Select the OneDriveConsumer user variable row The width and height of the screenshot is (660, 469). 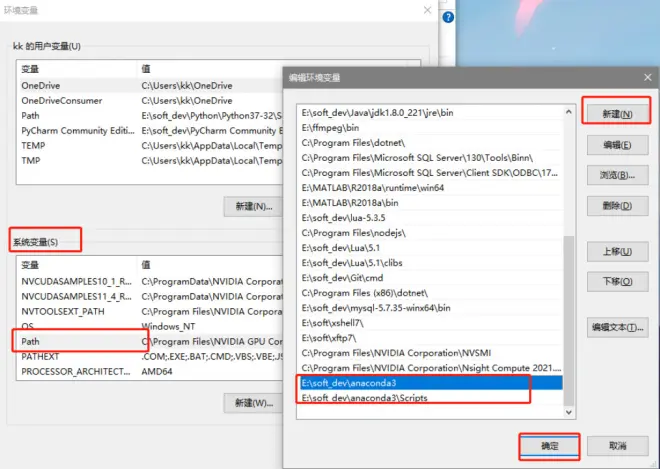(x=151, y=101)
